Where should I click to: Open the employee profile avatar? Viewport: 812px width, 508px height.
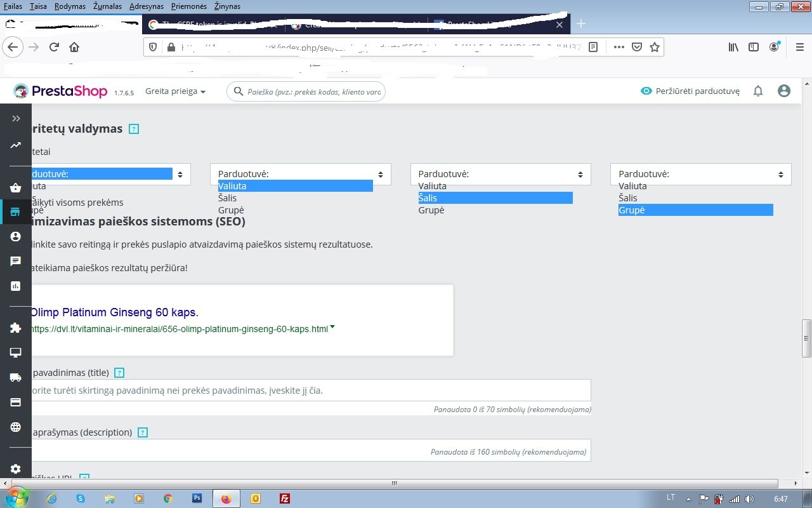coord(784,91)
